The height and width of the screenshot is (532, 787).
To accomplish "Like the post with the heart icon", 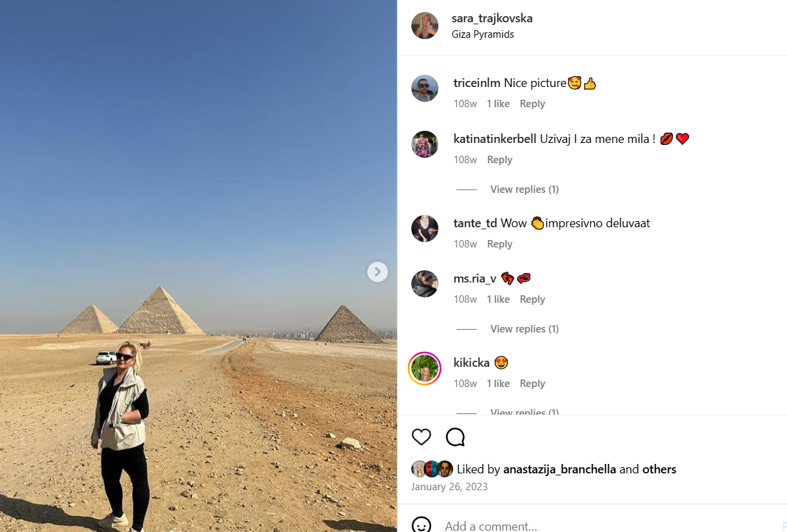I will (421, 437).
